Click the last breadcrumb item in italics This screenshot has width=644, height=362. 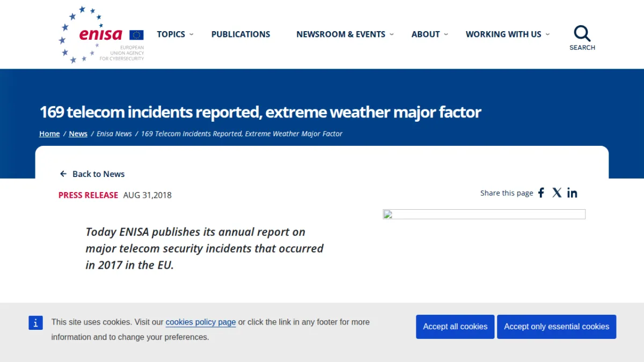pos(241,134)
